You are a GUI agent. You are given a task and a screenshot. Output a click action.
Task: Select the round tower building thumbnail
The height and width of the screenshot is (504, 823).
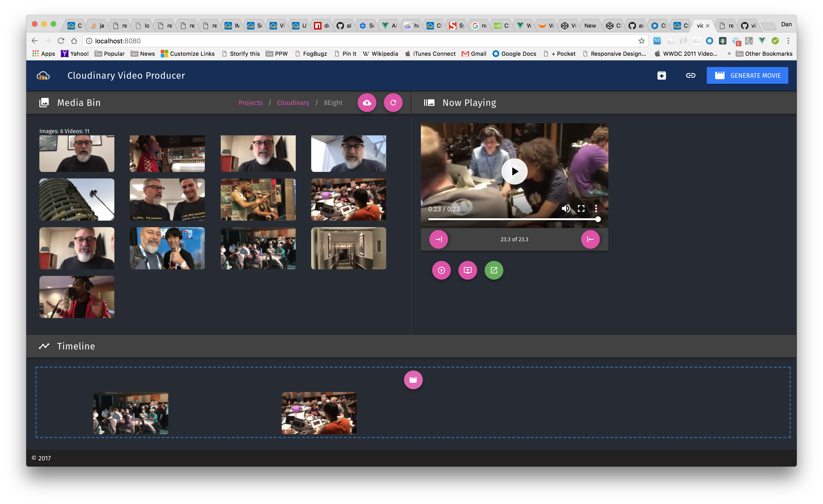77,199
